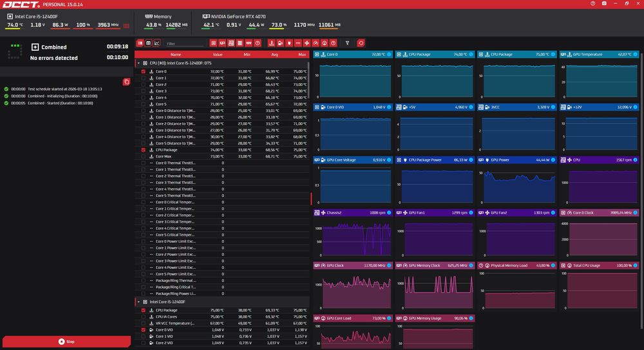
Task: Collapse the Intel Core i5-12400F sensor group
Action: pyautogui.click(x=137, y=302)
